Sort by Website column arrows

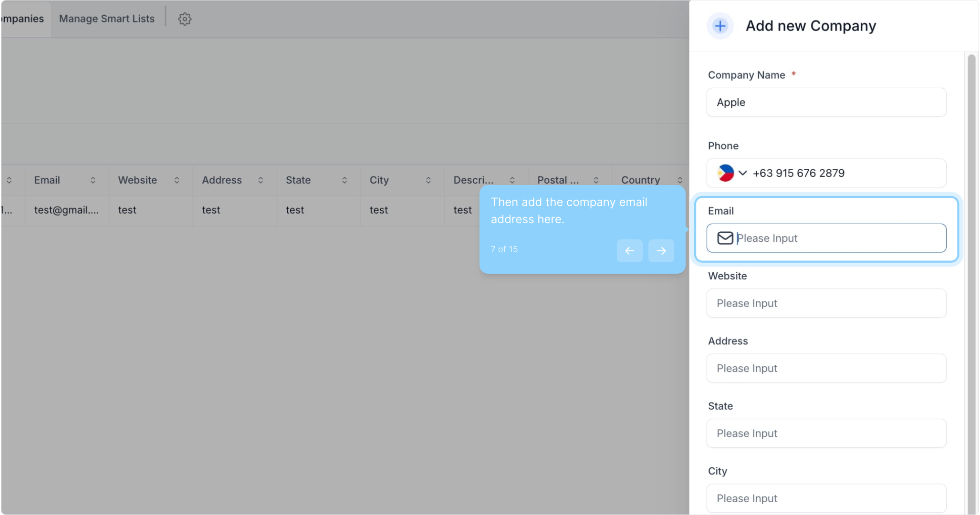point(177,180)
